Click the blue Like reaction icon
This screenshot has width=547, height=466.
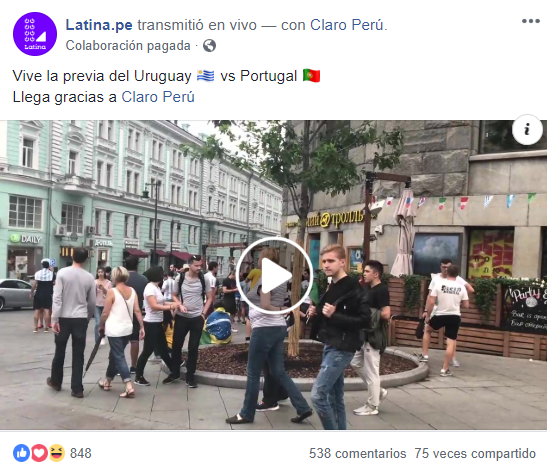21,453
